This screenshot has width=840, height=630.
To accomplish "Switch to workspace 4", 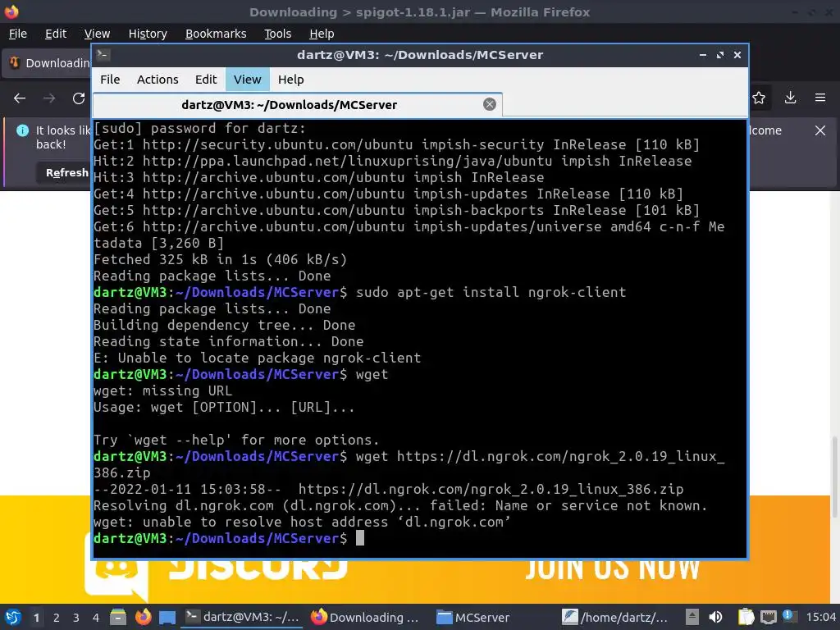I will 96,618.
